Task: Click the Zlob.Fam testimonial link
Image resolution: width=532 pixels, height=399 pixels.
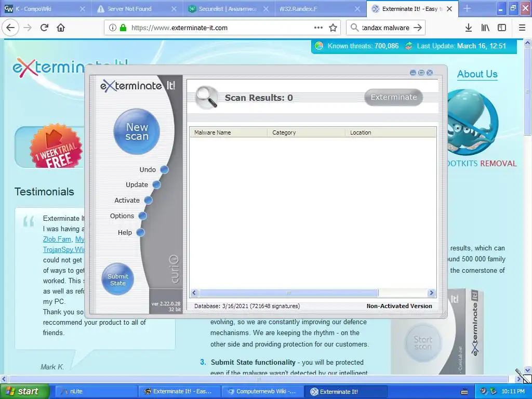Action: (57, 239)
